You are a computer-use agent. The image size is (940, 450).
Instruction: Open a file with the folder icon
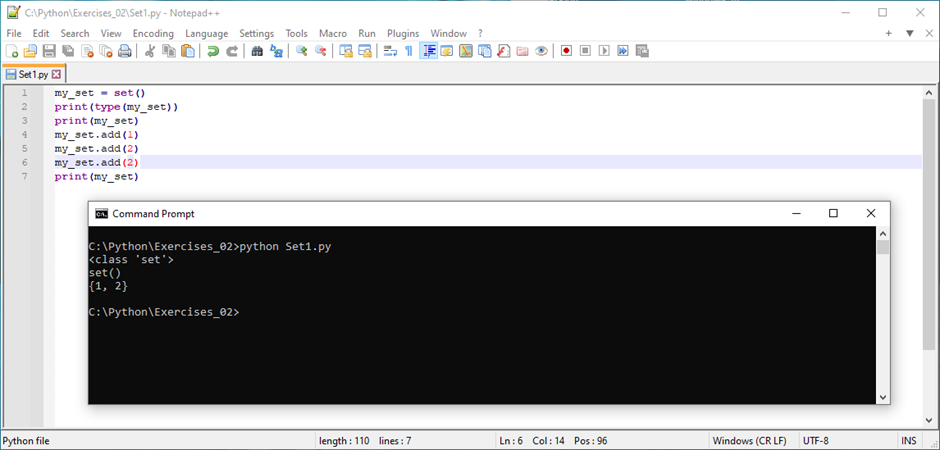click(30, 51)
